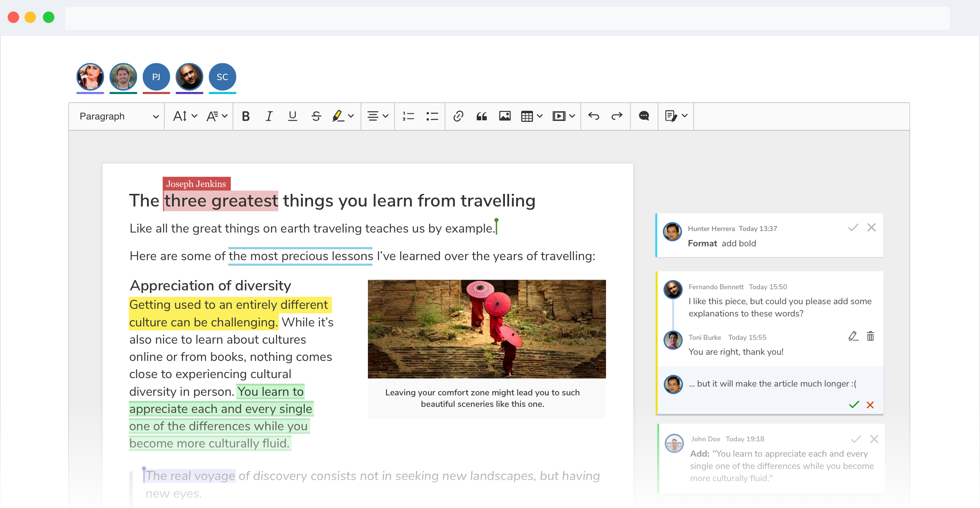Accept John Doe's add suggestion
The image size is (980, 508).
[x=856, y=439]
